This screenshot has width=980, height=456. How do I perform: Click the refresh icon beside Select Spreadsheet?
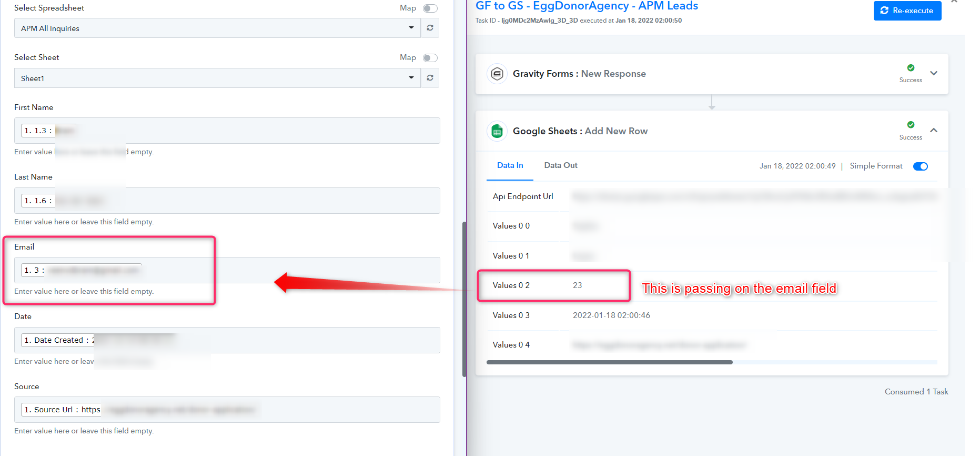(x=430, y=28)
